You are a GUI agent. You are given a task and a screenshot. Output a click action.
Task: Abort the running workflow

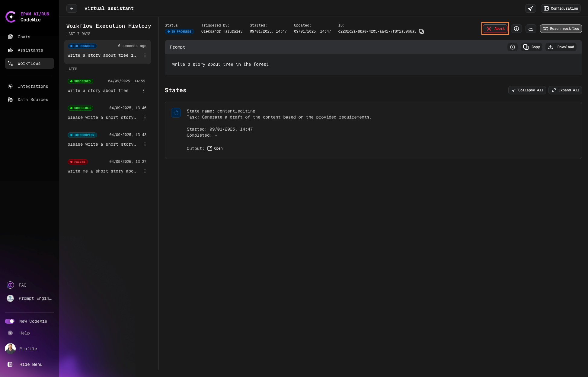[x=495, y=29]
